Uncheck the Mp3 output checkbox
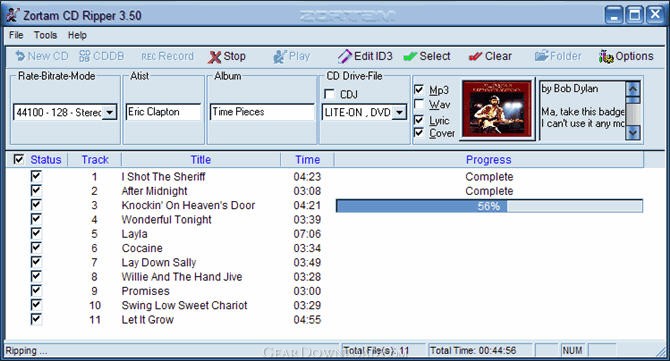The height and width of the screenshot is (361, 670). click(419, 90)
